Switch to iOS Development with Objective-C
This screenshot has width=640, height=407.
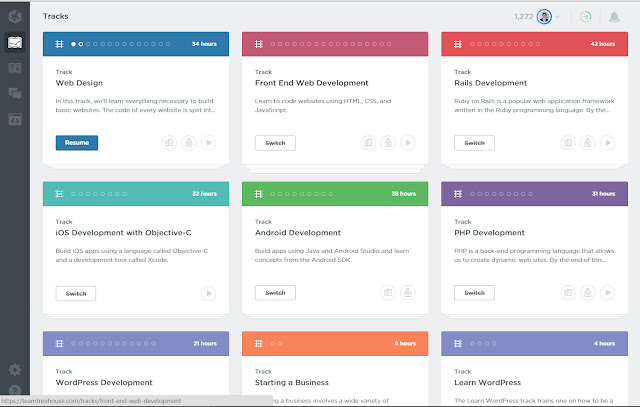coord(76,293)
